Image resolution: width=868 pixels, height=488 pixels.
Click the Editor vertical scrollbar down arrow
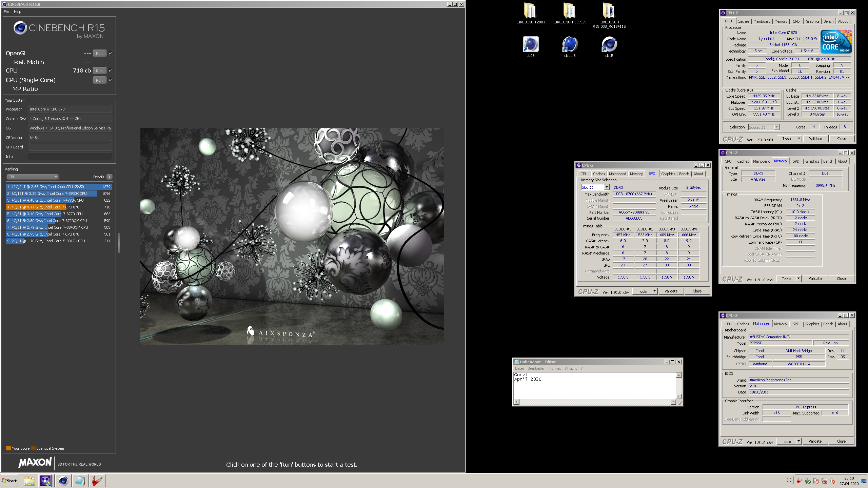pyautogui.click(x=678, y=396)
